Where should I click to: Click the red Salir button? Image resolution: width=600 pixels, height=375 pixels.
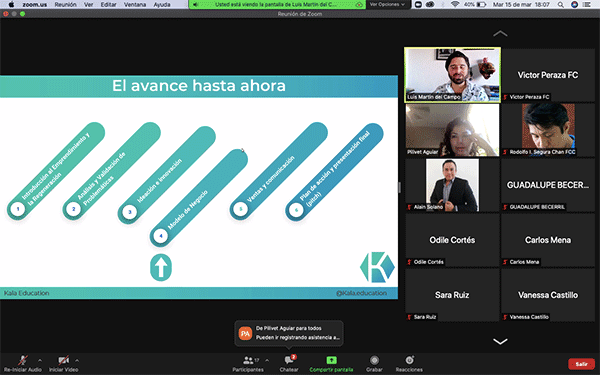coord(581,364)
